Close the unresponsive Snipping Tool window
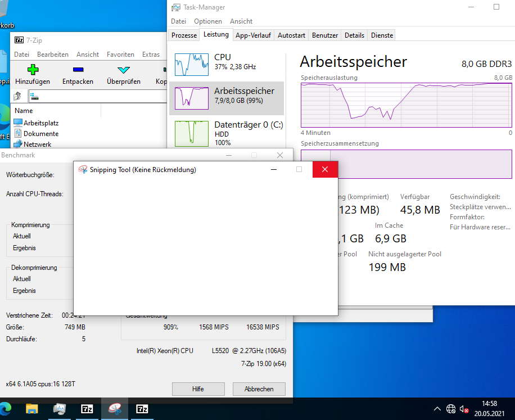515x420 pixels. 325,169
